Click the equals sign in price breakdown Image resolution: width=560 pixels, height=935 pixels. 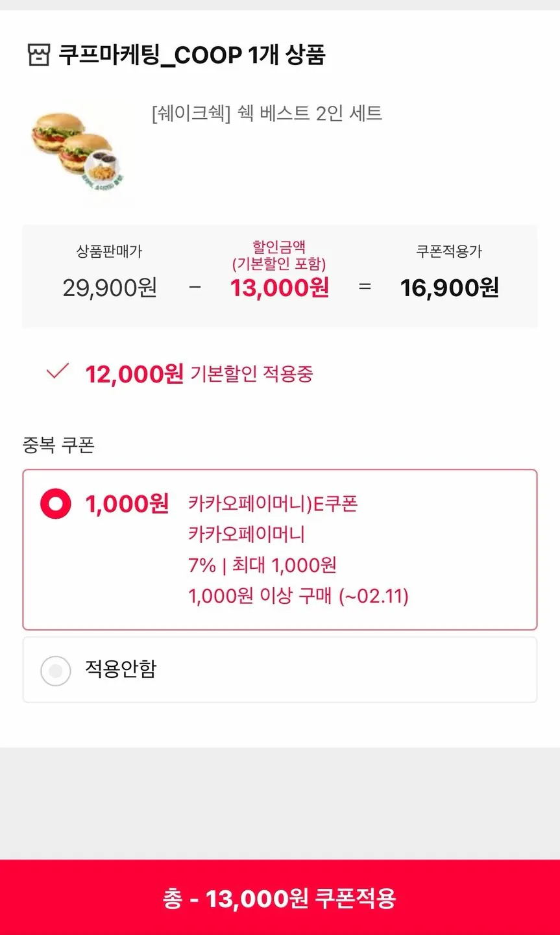(x=365, y=287)
